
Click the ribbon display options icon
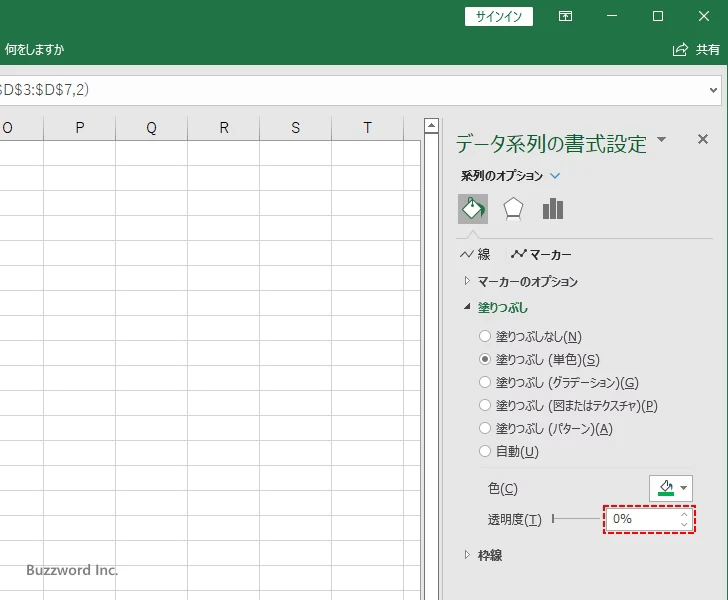565,16
